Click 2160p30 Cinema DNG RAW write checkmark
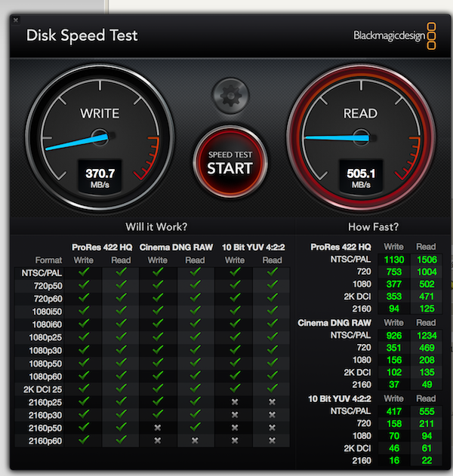The image size is (453, 476). coord(158,413)
